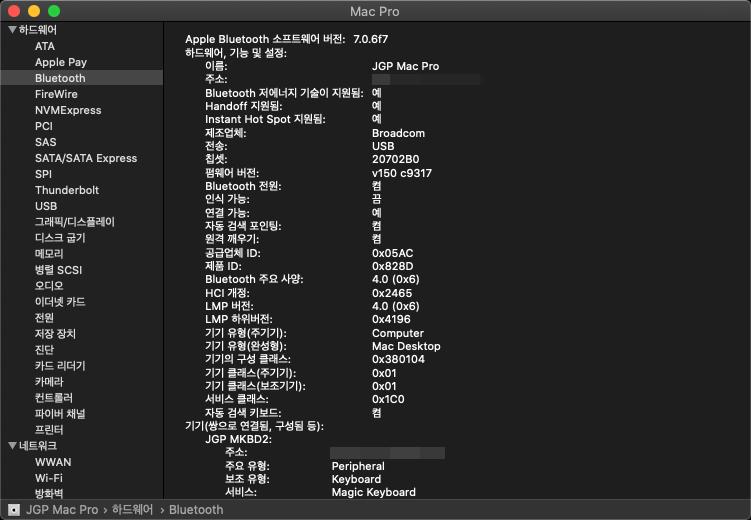Select 컨트롤러 in sidebar
This screenshot has width=751, height=520.
pos(54,397)
